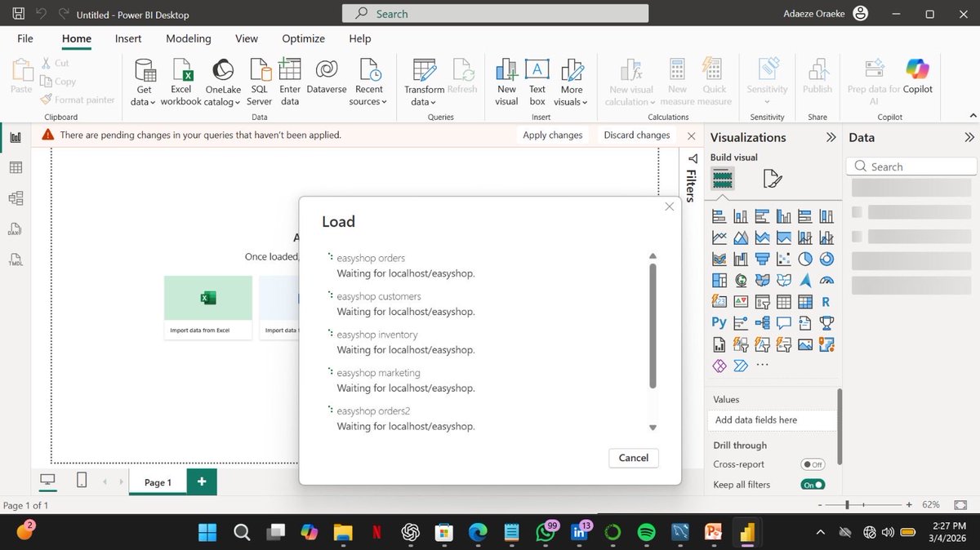Select the Python visual
Screen dimensions: 980x550
point(719,322)
